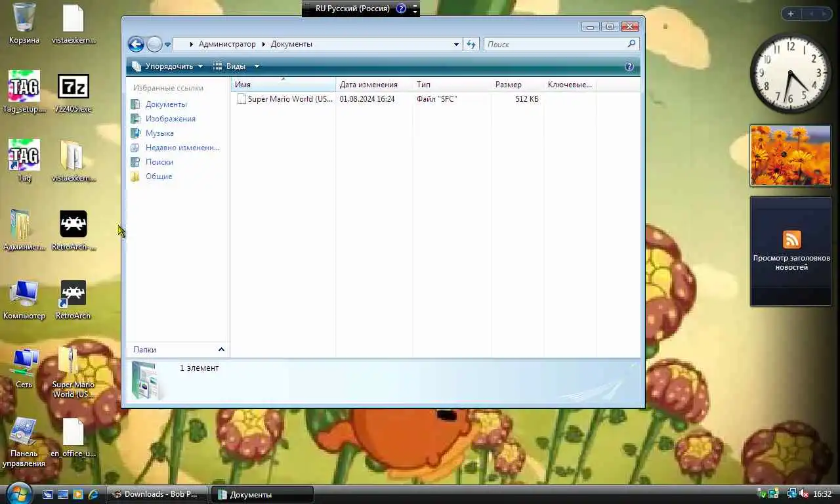Select the Tag shortcut desktop icon
Screen dimensions: 840x504
click(x=24, y=161)
